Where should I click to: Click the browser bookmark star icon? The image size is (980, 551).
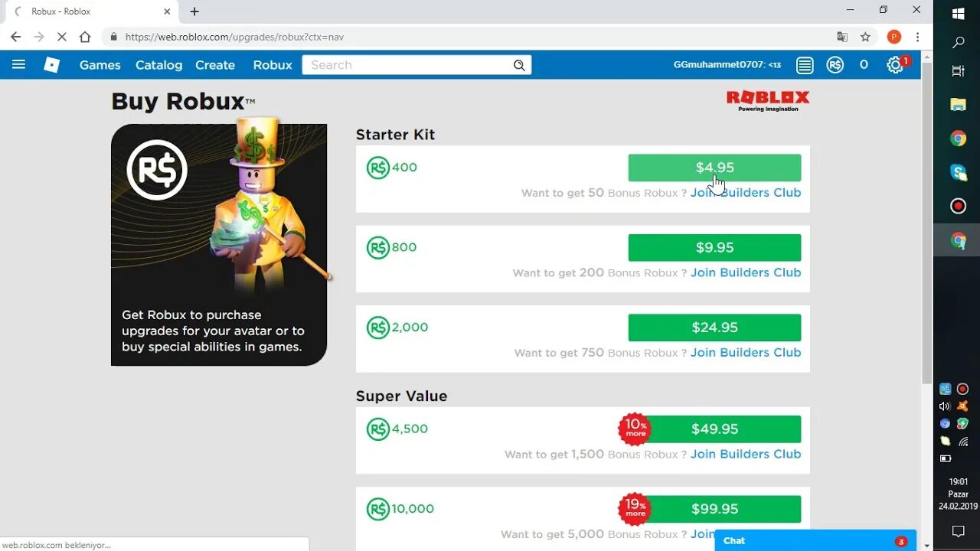(x=865, y=37)
